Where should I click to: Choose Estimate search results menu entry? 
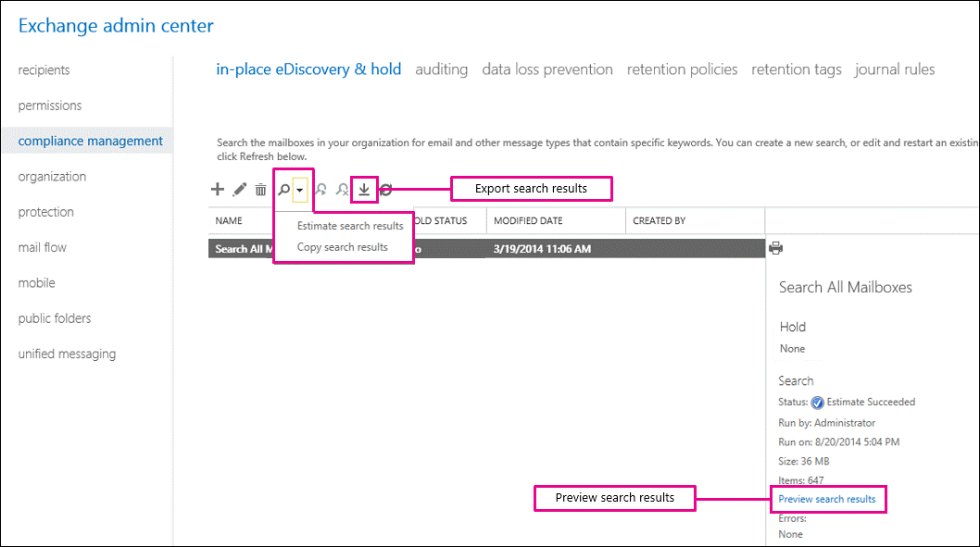pyautogui.click(x=350, y=226)
